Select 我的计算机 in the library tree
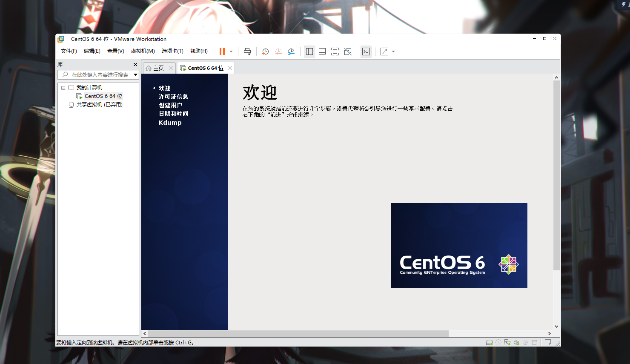Viewport: 630px width, 364px height. 89,88
